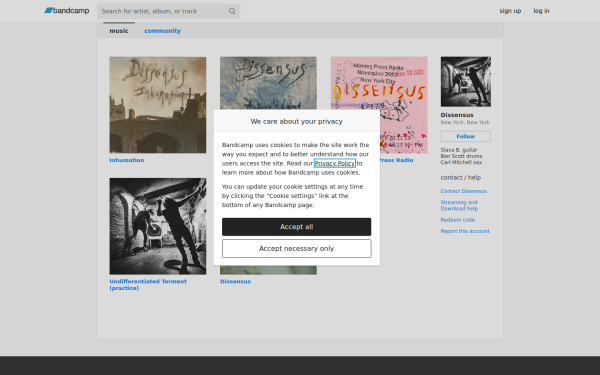Click the Bandcamp logo
Viewport: 600px width, 375px height.
click(67, 11)
